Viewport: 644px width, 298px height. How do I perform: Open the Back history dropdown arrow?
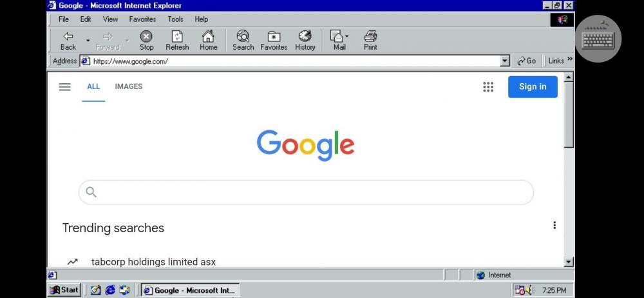pyautogui.click(x=88, y=41)
